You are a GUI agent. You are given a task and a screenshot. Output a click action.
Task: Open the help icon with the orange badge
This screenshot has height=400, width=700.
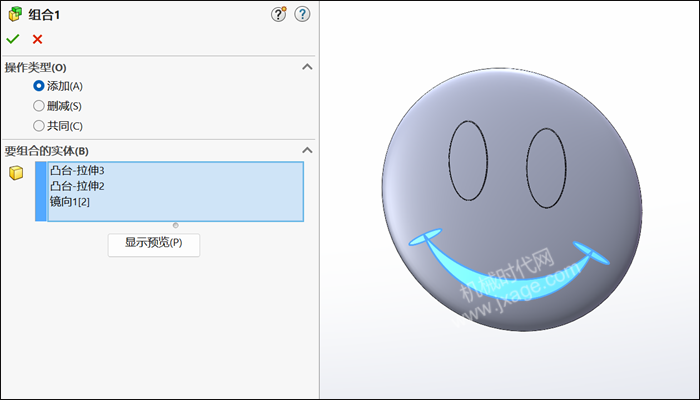click(279, 14)
